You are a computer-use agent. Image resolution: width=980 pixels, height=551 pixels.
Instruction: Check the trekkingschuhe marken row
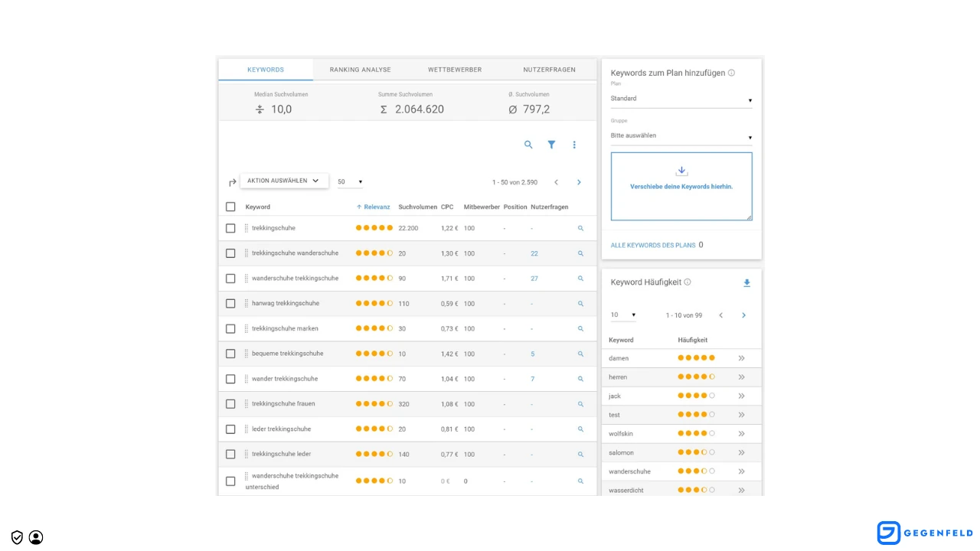230,328
